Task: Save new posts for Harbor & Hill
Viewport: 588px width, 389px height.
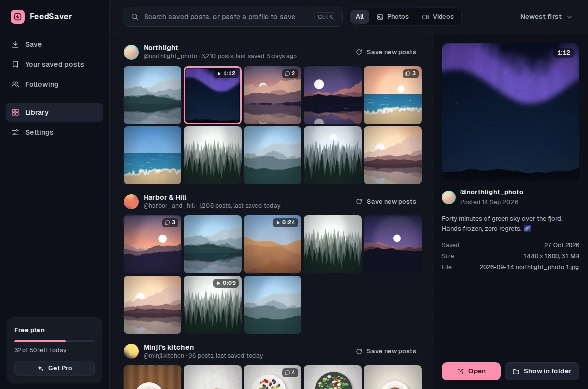Action: point(386,201)
